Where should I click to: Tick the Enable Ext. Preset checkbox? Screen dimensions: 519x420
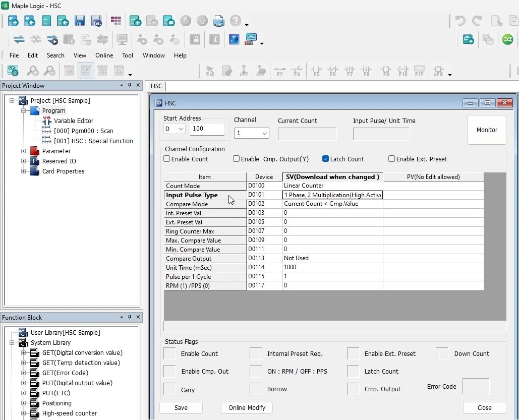(x=391, y=159)
